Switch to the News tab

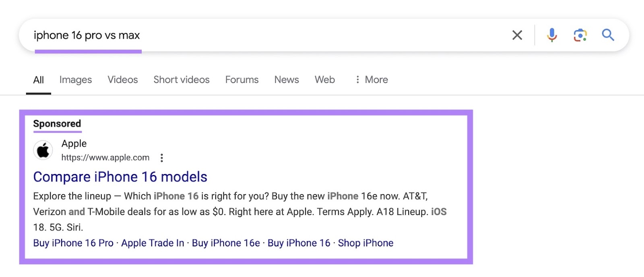(x=286, y=79)
